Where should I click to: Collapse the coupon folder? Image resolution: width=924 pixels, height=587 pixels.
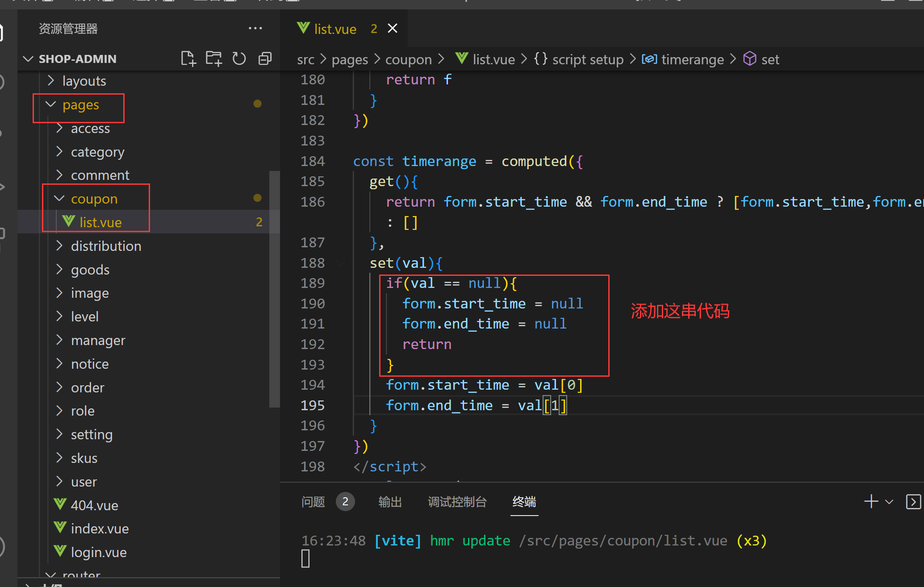coord(59,199)
